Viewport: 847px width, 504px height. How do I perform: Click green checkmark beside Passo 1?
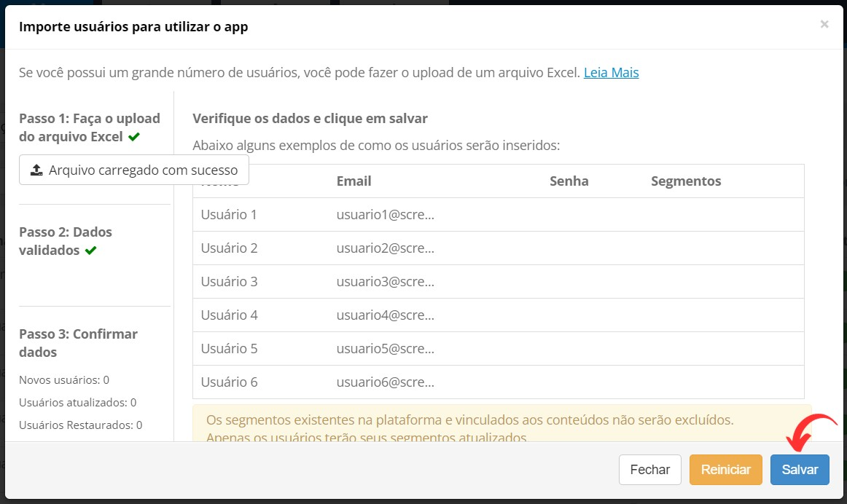134,136
